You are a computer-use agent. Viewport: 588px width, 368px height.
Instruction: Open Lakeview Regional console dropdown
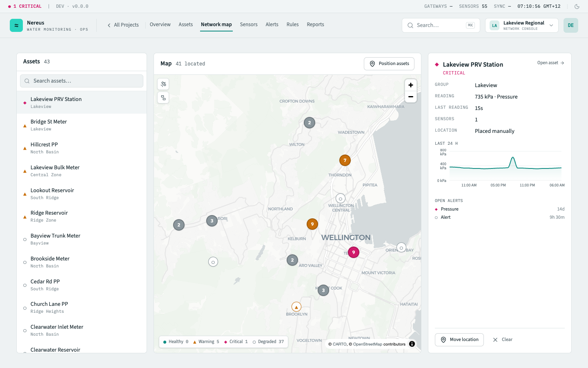522,25
